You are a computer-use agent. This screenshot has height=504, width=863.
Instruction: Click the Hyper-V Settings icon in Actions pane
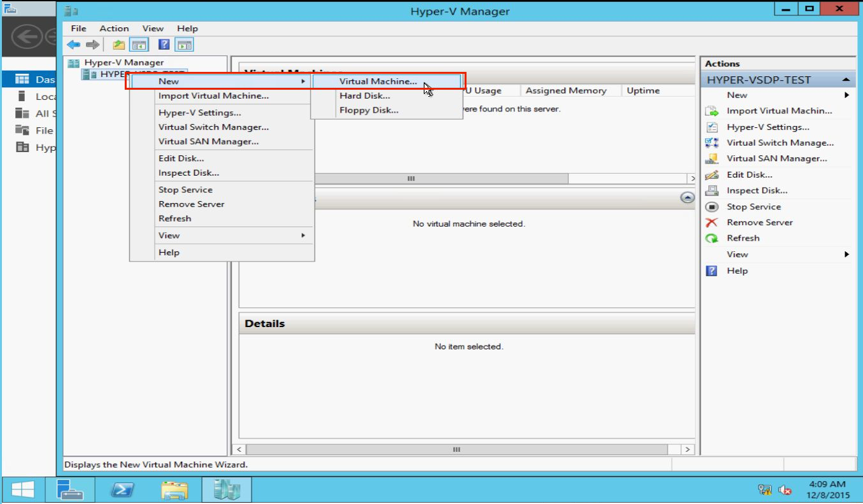pyautogui.click(x=712, y=127)
